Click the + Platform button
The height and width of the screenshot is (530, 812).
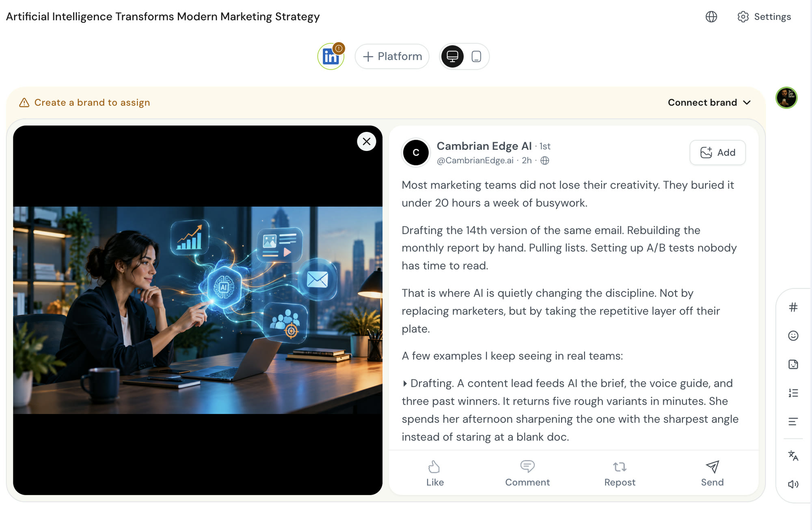pyautogui.click(x=392, y=56)
